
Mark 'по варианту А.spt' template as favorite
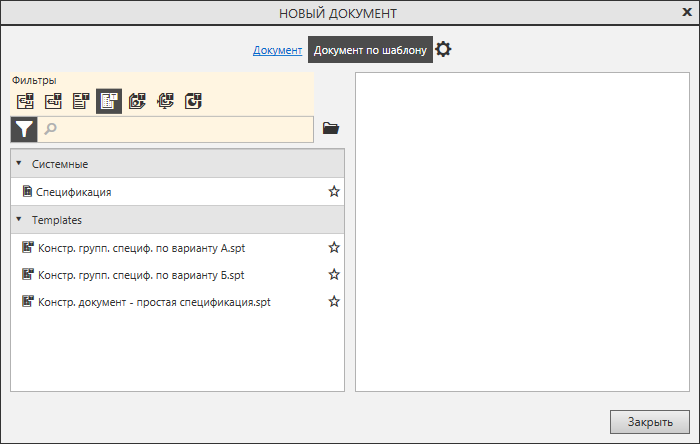(334, 247)
